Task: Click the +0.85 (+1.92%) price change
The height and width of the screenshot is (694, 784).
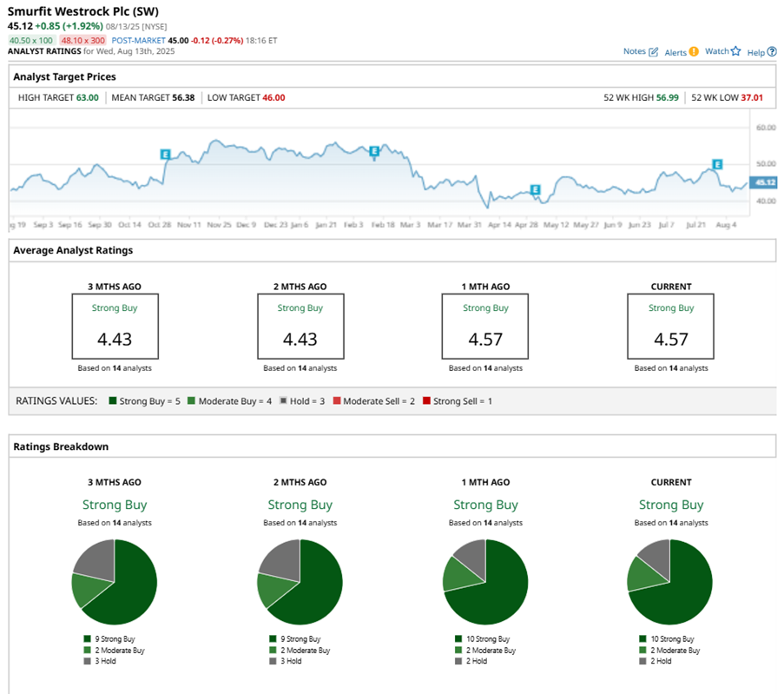Action: tap(69, 26)
